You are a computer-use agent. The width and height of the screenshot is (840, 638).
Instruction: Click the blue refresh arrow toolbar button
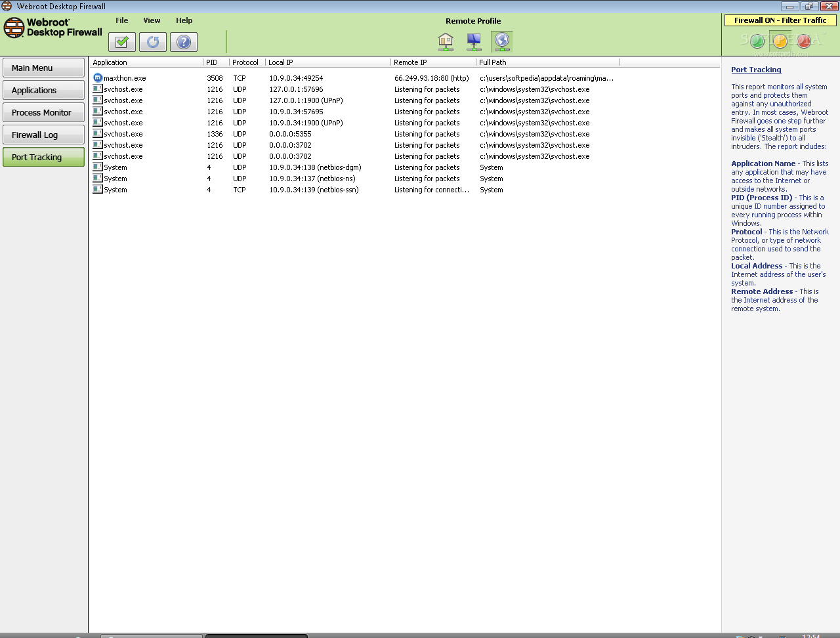click(153, 42)
